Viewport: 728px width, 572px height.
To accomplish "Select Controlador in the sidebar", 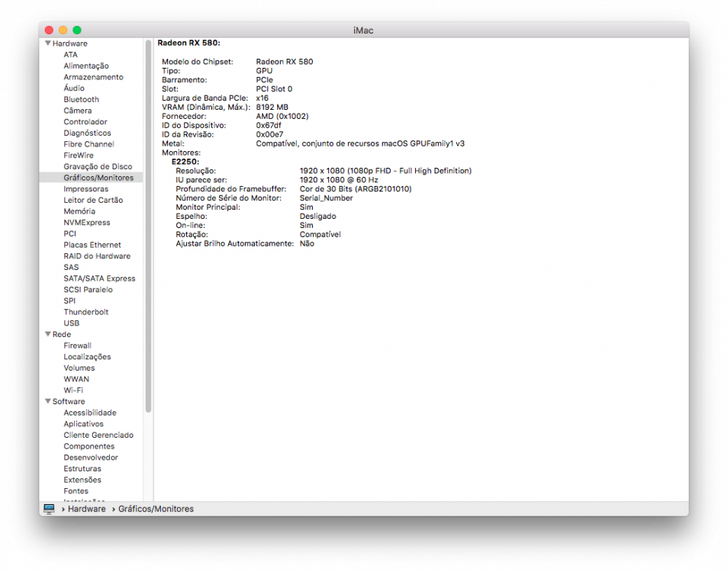I will coord(85,121).
